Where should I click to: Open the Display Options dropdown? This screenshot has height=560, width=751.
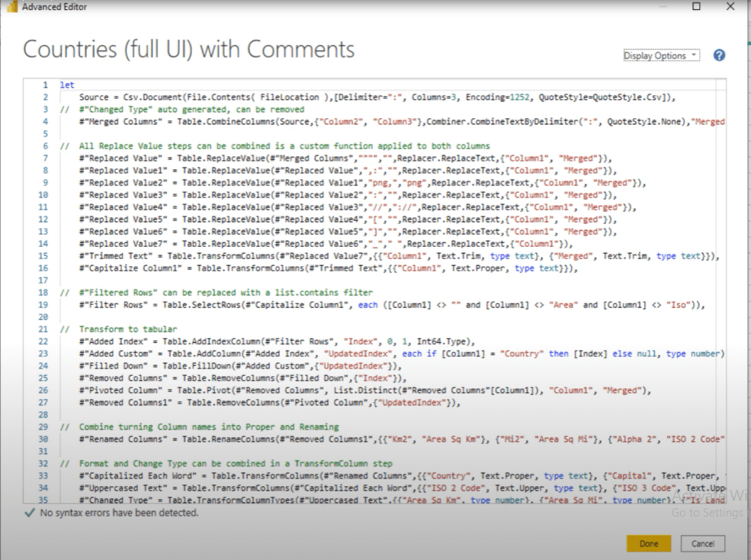point(662,56)
